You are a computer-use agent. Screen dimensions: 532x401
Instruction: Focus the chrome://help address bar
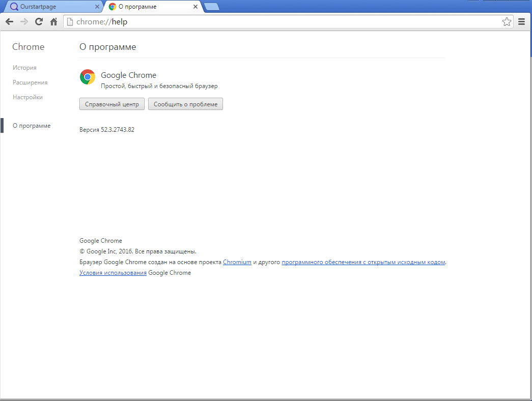[x=285, y=22]
